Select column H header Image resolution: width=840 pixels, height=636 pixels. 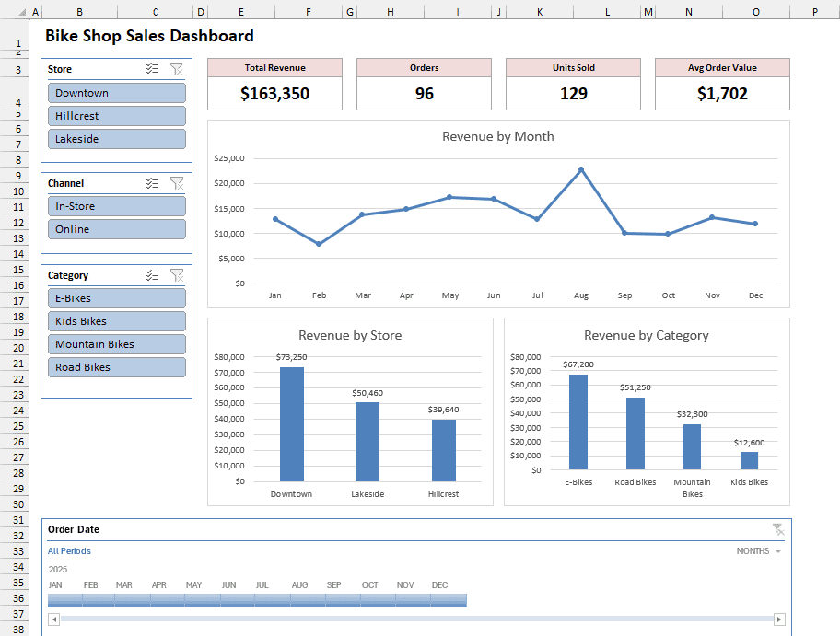(x=391, y=12)
